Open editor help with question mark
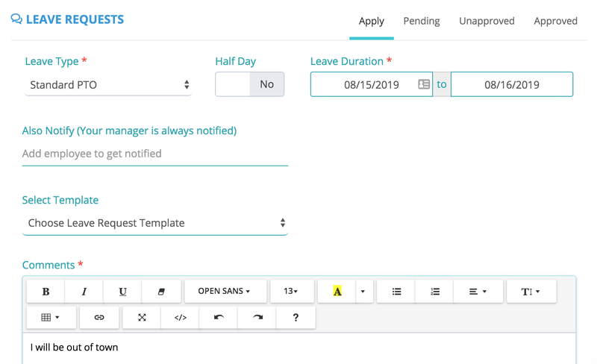597x364 pixels. coord(296,318)
